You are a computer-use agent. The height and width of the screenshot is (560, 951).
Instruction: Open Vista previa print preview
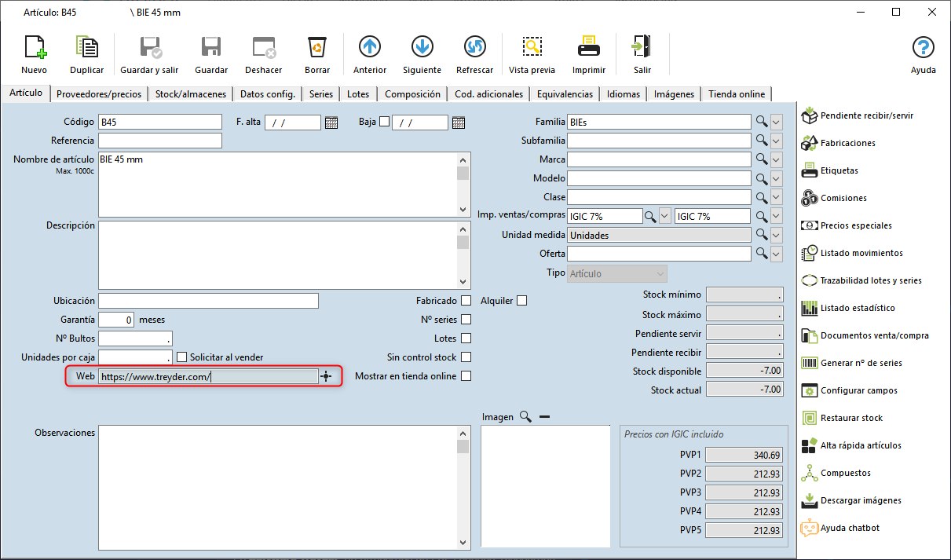[x=532, y=53]
